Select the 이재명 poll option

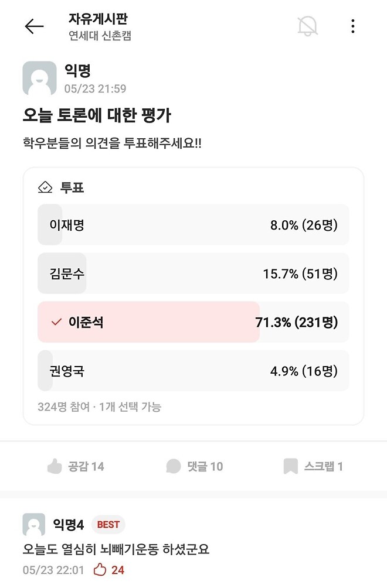[x=193, y=224]
